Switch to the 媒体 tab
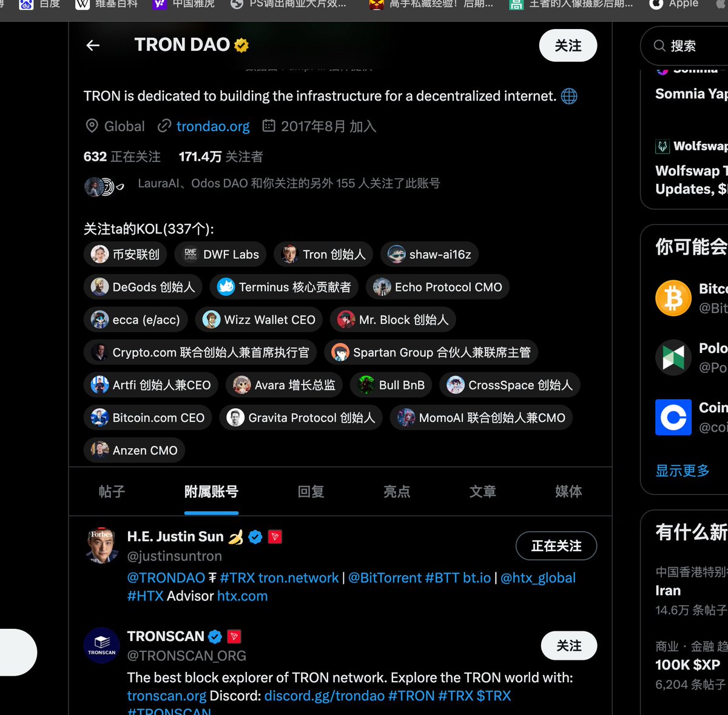 coord(568,491)
